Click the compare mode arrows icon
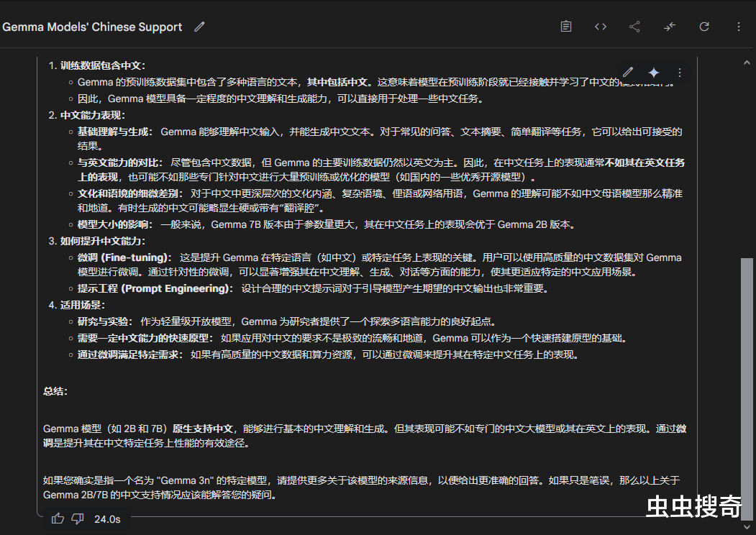 click(x=669, y=27)
